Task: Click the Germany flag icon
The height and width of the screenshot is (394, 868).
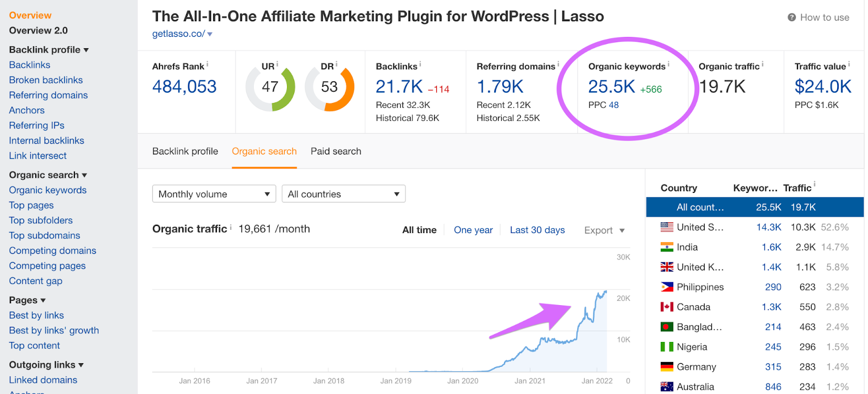Action: coord(667,367)
